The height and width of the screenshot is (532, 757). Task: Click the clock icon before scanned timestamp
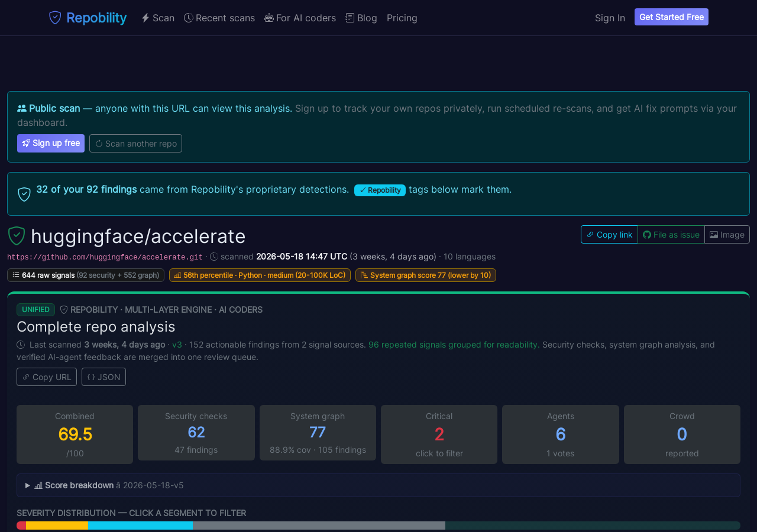pyautogui.click(x=214, y=257)
